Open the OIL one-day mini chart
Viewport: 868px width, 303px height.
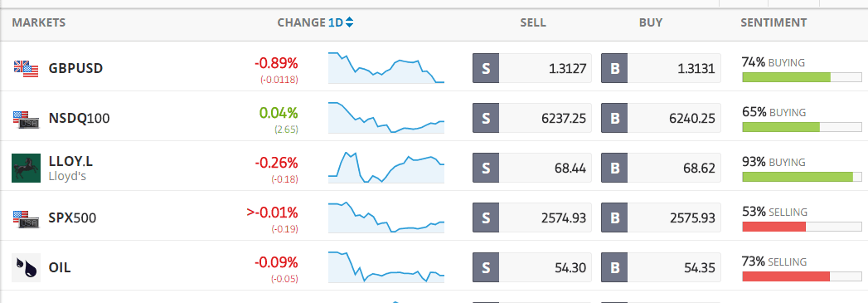386,267
